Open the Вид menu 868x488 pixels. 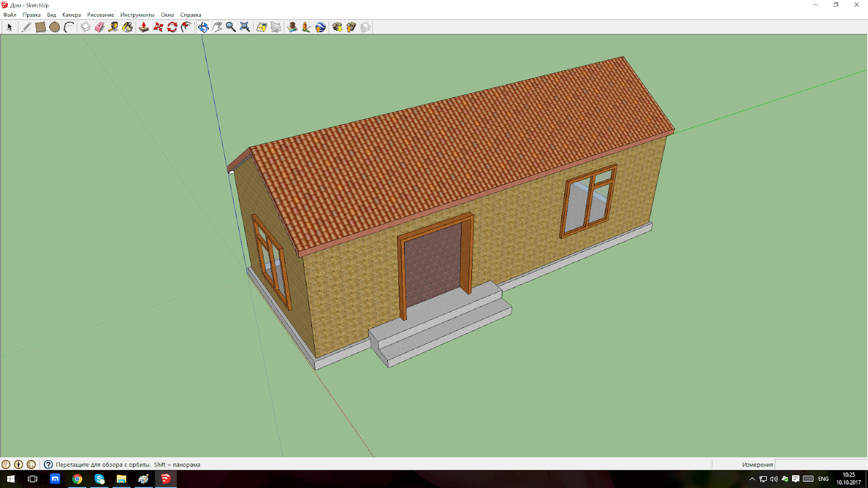(x=52, y=15)
